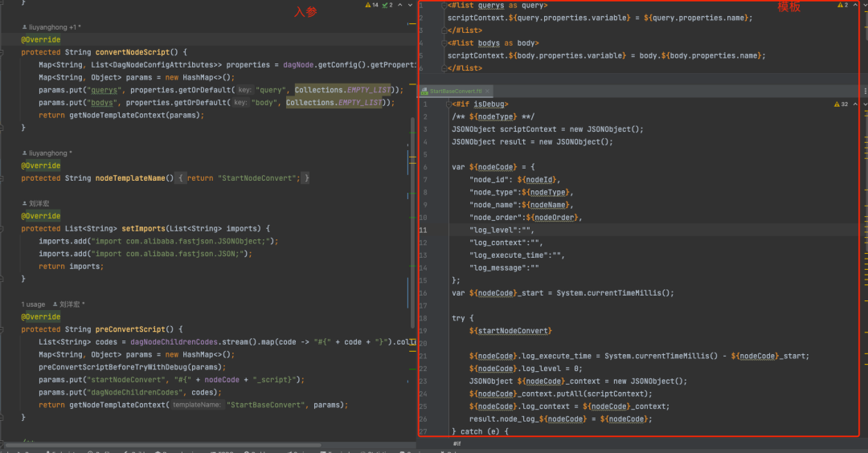Click the '#if' breadcrumb below the template editor

tap(457, 443)
